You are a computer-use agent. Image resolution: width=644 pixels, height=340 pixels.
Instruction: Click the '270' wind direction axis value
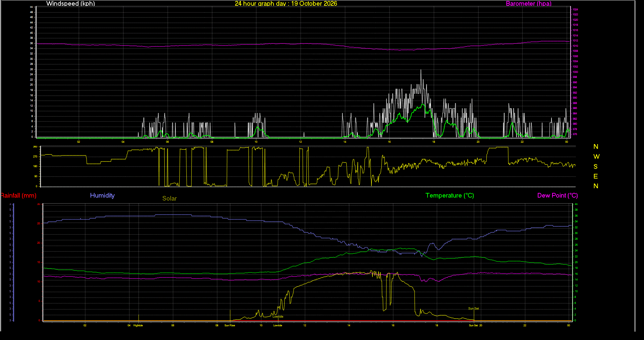click(x=35, y=156)
